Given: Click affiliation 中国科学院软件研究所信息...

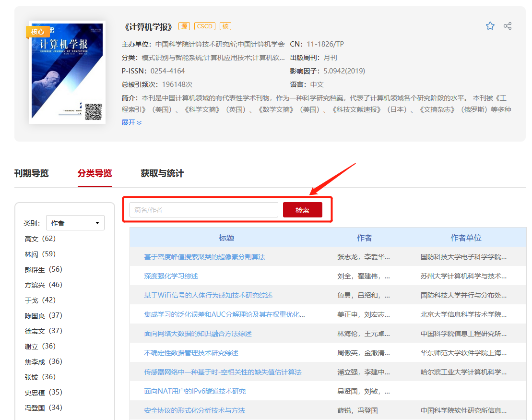Looking at the screenshot, I should (x=463, y=410).
